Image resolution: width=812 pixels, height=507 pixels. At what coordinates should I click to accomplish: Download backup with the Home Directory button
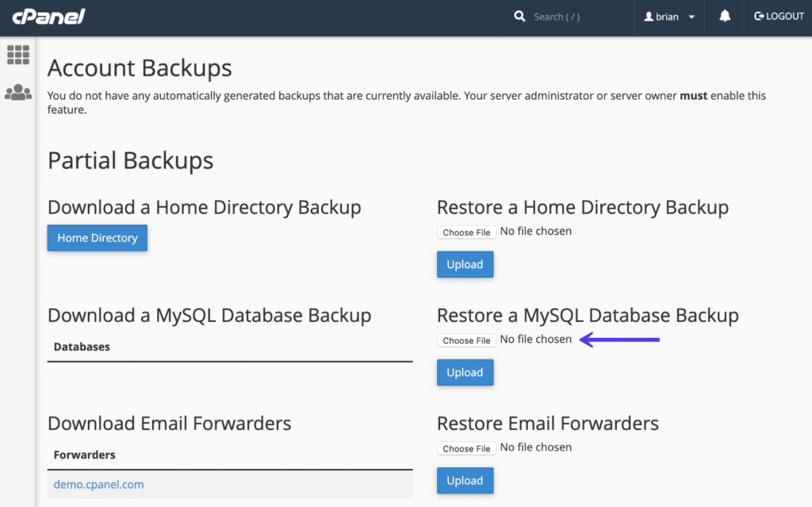click(x=97, y=237)
